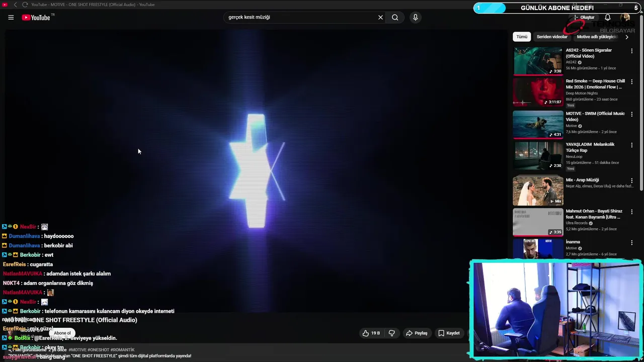
Task: Click the title 'MOTIVE - SWIM (Official Music Video)'
Action: click(595, 116)
